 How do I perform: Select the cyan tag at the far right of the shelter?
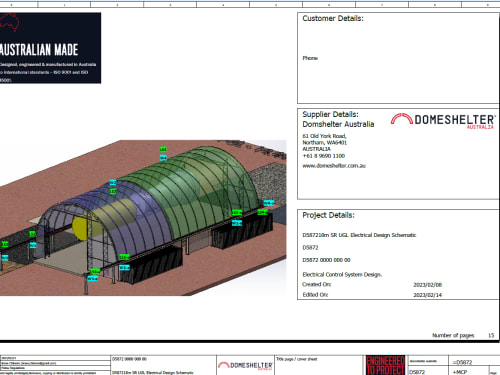click(269, 203)
